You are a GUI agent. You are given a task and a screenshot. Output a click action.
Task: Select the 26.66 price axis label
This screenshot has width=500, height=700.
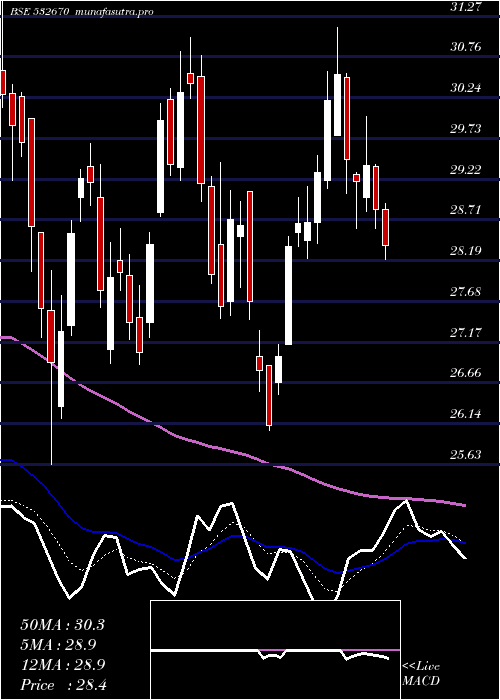(466, 373)
